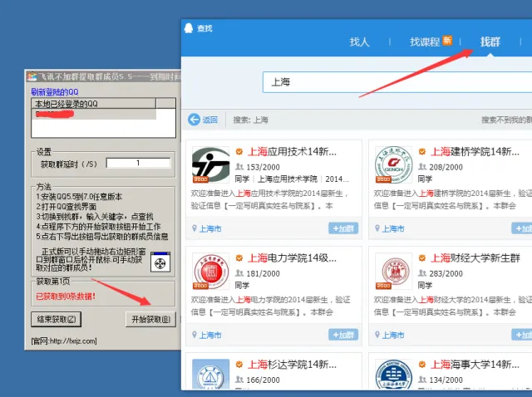Click +加群 on 上海建桥学院 card
Screen dimensions: 532x397
[x=522, y=228]
